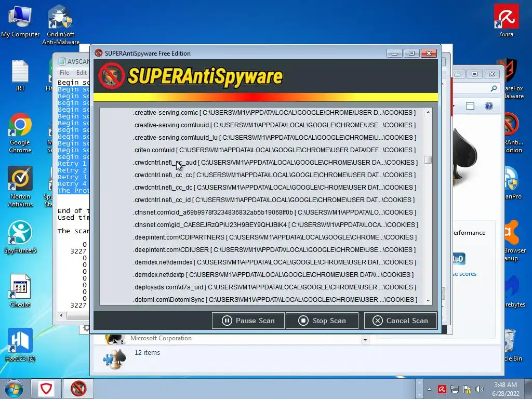Open Edit menu in AVSCAN Notepad window

tap(82, 72)
